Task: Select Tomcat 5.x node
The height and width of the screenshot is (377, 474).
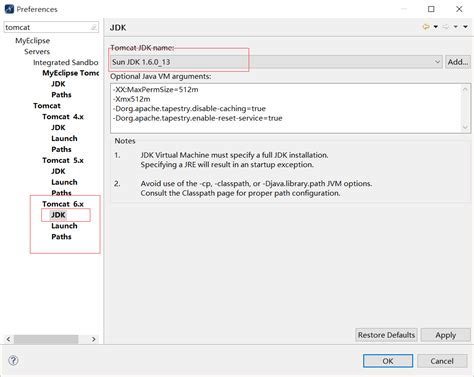Action: coord(63,160)
